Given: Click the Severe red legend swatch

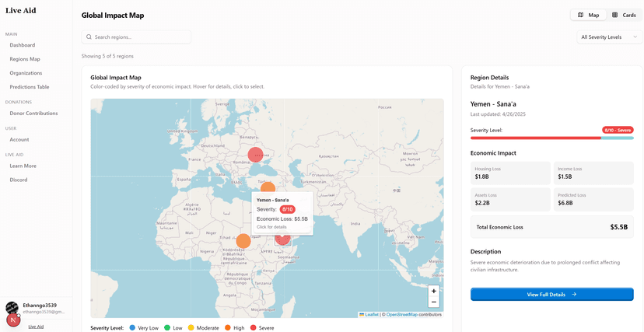Looking at the screenshot, I should (252, 328).
